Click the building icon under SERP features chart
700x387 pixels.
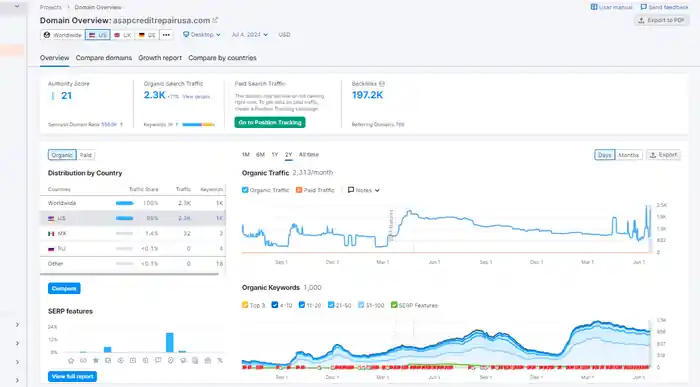(x=208, y=360)
